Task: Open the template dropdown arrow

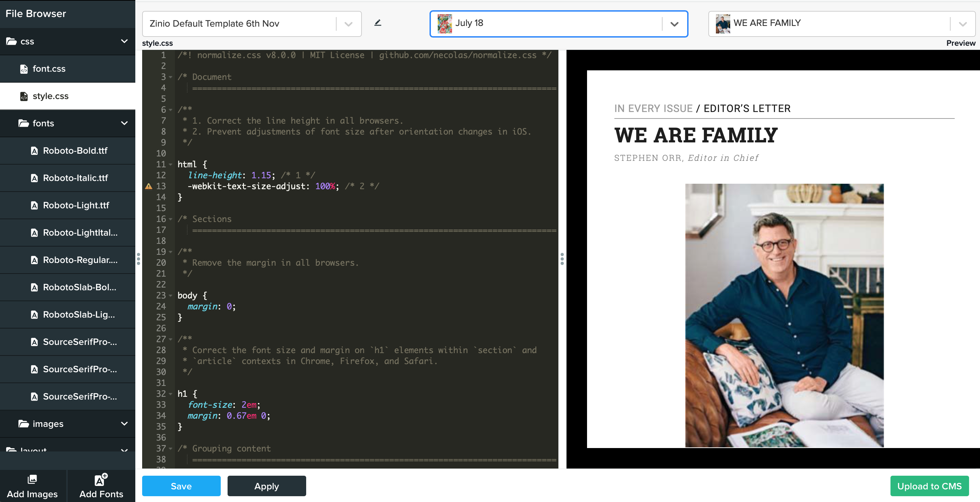Action: [x=348, y=24]
